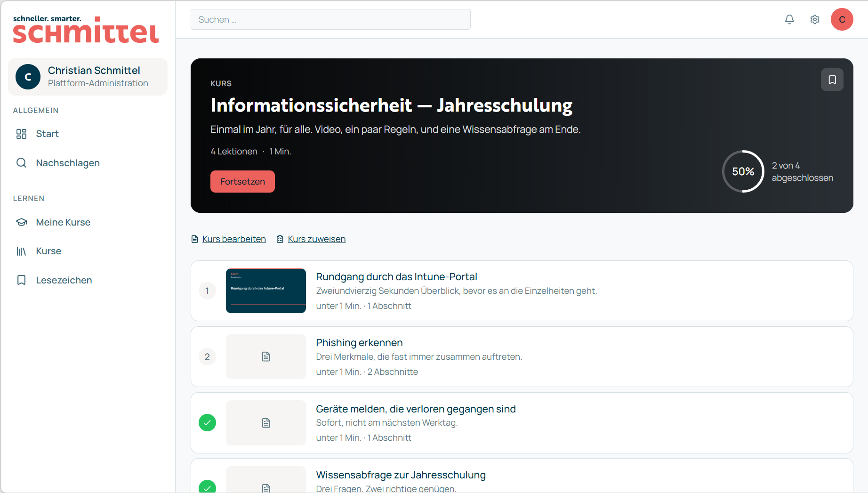
Task: Click the 'Plattform-Administration' role text
Action: (98, 83)
